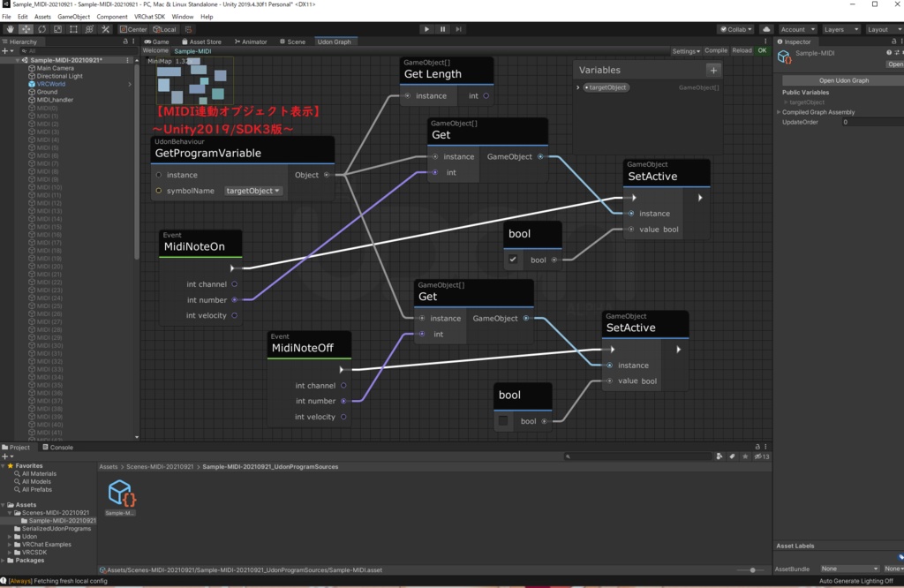Click the favorites star icon in Project toolbar
Image resolution: width=904 pixels, height=588 pixels.
point(745,456)
